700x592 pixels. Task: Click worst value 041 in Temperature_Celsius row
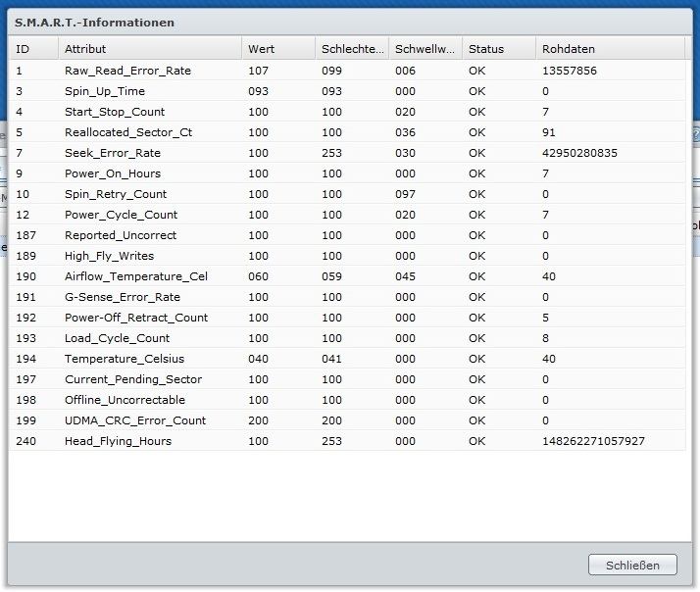pyautogui.click(x=331, y=358)
